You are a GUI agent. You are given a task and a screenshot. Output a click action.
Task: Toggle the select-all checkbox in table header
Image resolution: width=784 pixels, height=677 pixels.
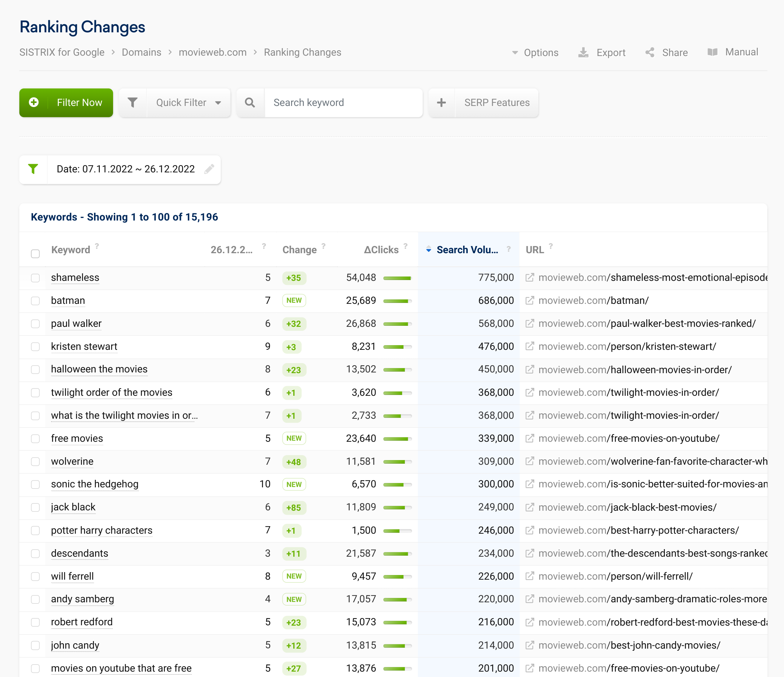(35, 253)
